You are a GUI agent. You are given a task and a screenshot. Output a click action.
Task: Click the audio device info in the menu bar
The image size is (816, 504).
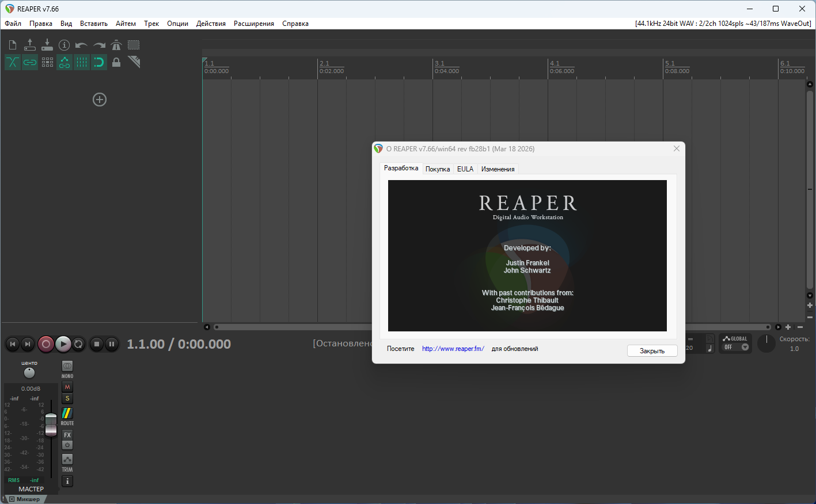[x=723, y=24]
